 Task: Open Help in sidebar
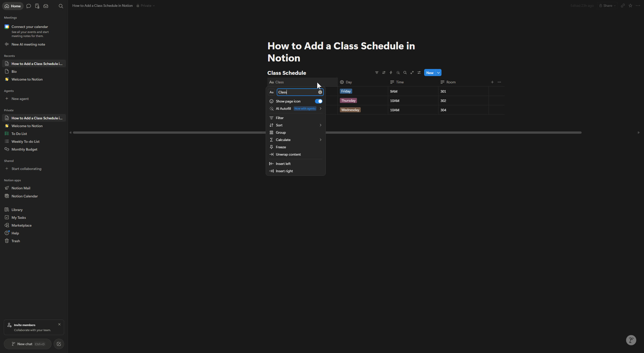pos(34,233)
